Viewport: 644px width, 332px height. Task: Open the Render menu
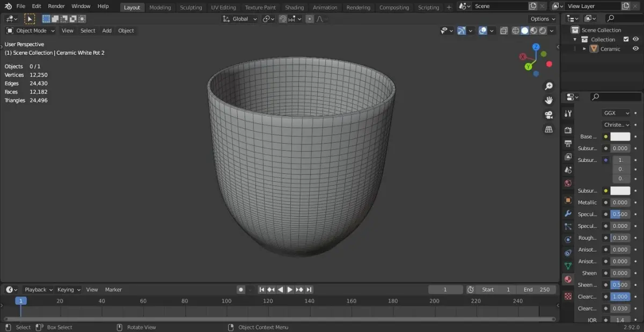[x=56, y=6]
